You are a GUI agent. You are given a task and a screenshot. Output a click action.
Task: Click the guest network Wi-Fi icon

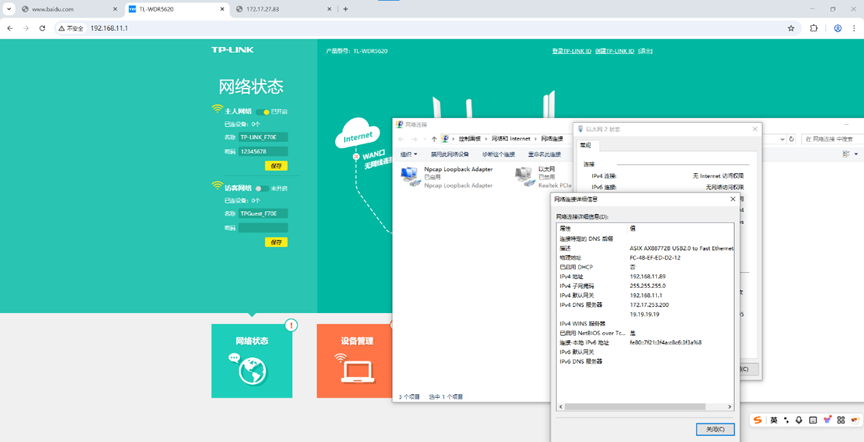217,186
